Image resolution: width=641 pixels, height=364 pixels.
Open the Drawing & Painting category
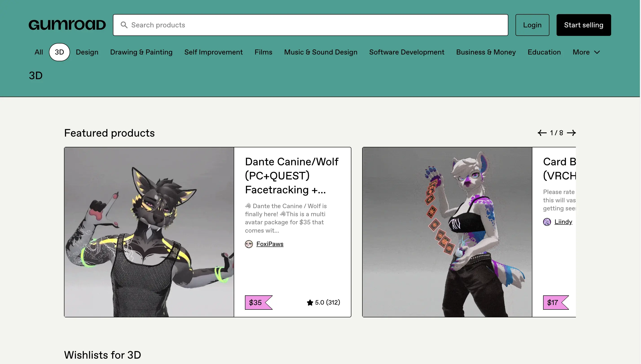[x=141, y=52]
